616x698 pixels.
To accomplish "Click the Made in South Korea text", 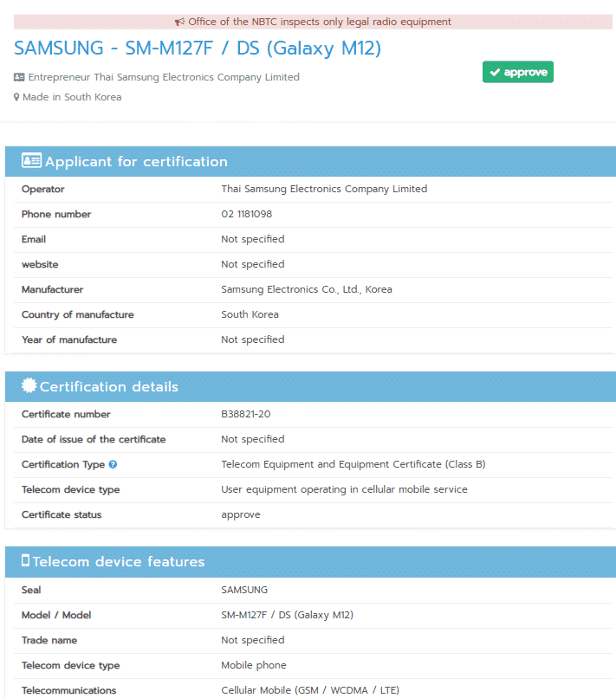I will 72,98.
